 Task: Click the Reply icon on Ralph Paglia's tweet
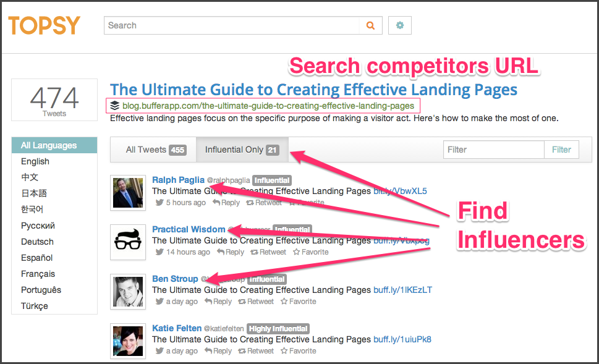(216, 203)
